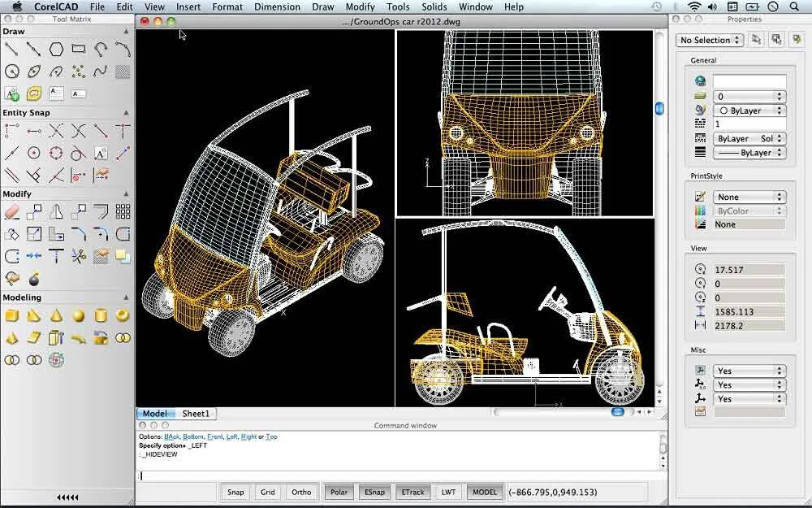Open the line color ByLayer dropdown
This screenshot has height=508, width=812.
(749, 111)
